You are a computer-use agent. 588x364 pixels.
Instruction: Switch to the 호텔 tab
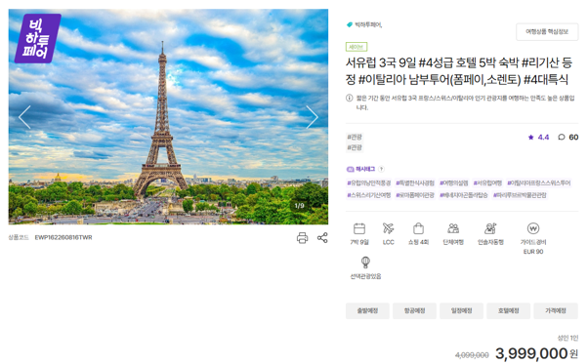509,311
